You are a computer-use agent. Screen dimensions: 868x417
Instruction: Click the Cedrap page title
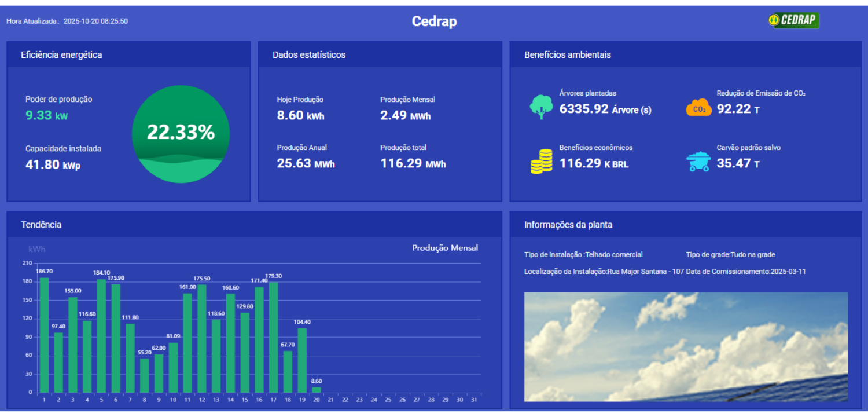[x=434, y=21]
